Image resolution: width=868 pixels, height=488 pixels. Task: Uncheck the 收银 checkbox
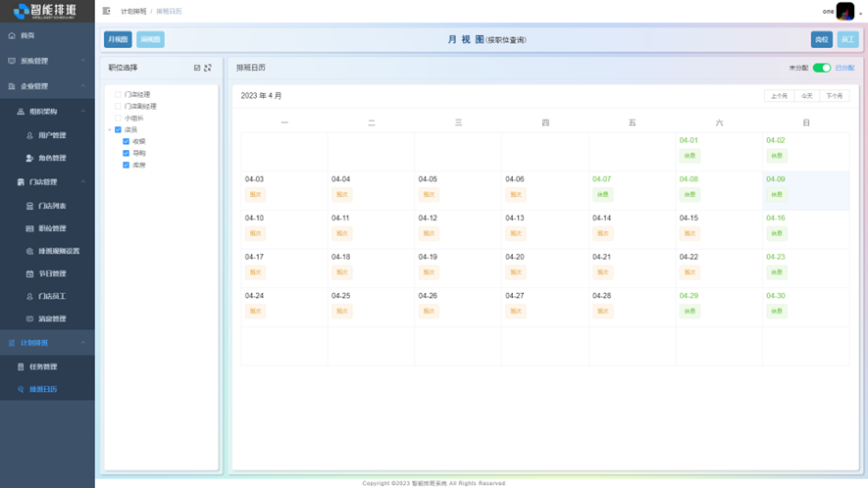(x=127, y=142)
